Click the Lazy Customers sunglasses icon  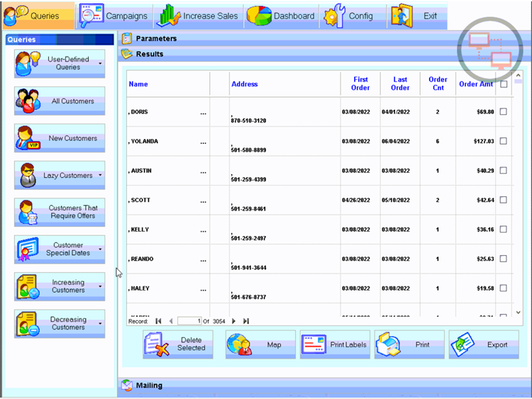point(28,175)
